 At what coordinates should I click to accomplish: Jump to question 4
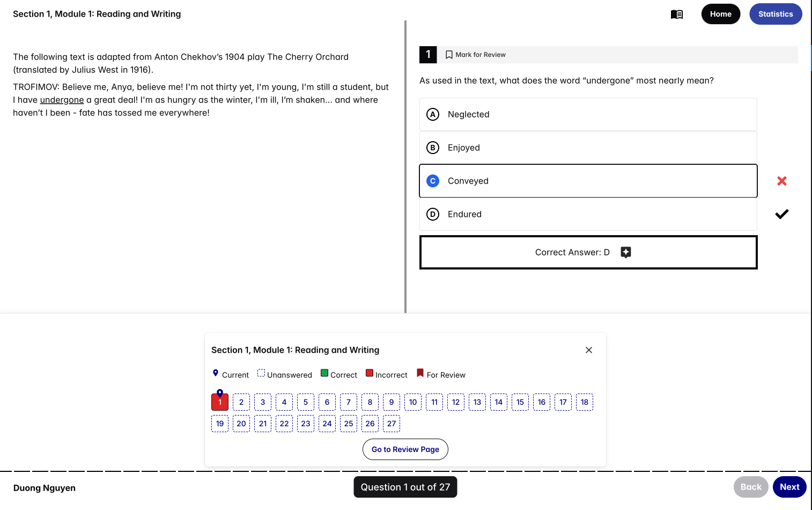click(284, 402)
